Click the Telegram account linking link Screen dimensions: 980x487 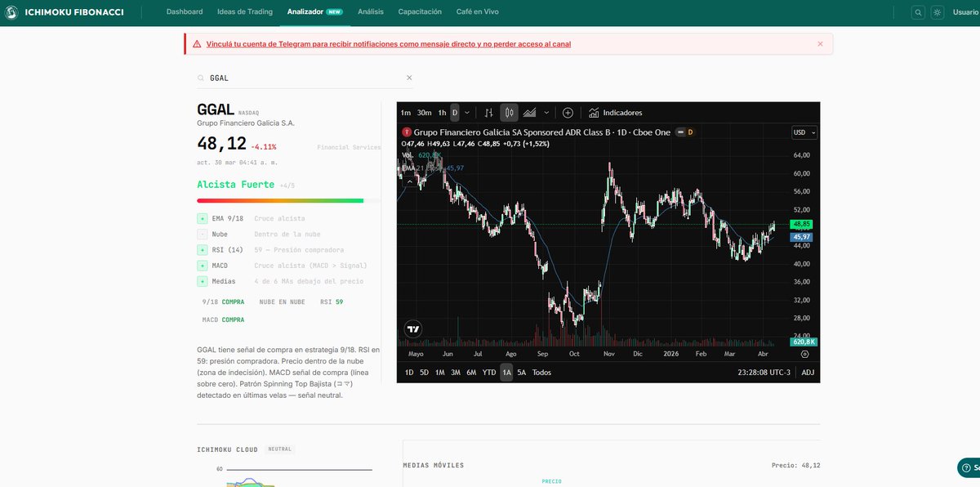[389, 44]
